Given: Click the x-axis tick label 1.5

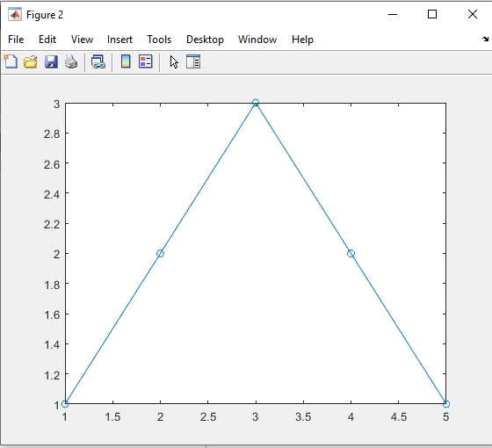Looking at the screenshot, I should (x=112, y=417).
